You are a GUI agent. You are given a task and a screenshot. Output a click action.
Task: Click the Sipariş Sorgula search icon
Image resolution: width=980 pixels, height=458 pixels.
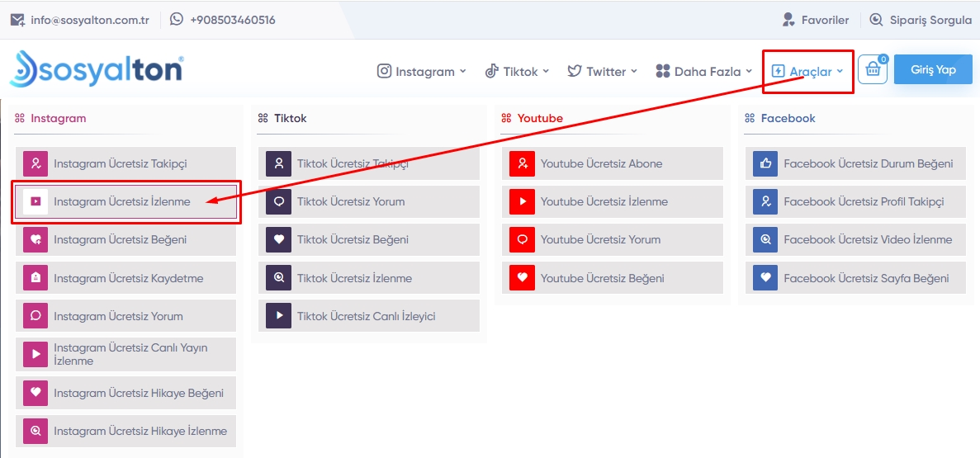pyautogui.click(x=877, y=20)
